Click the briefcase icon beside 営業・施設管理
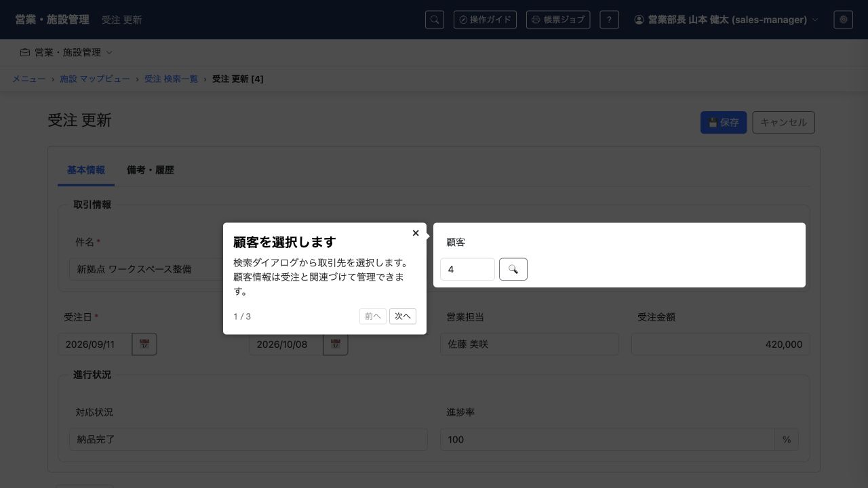 25,52
